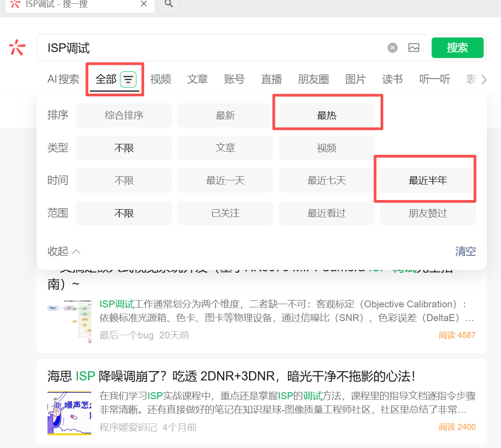Set 时间 filter to 不限
This screenshot has width=501, height=448.
tap(124, 180)
